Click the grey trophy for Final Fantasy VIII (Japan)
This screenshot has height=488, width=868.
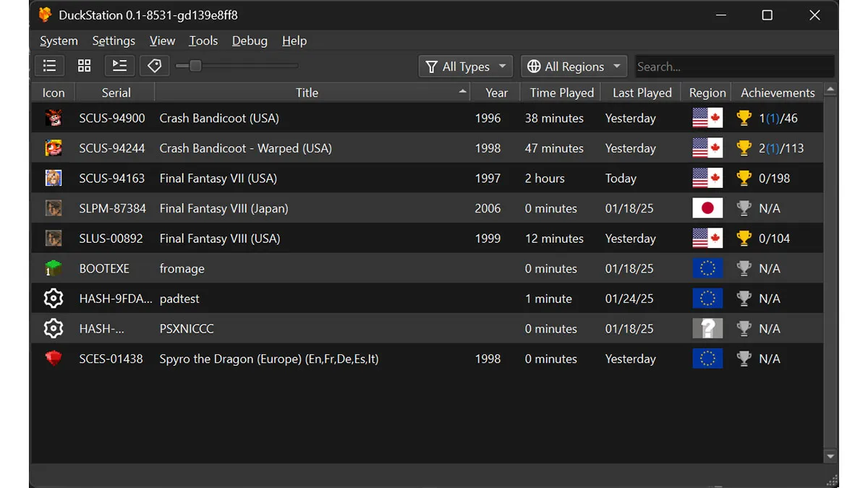744,208
